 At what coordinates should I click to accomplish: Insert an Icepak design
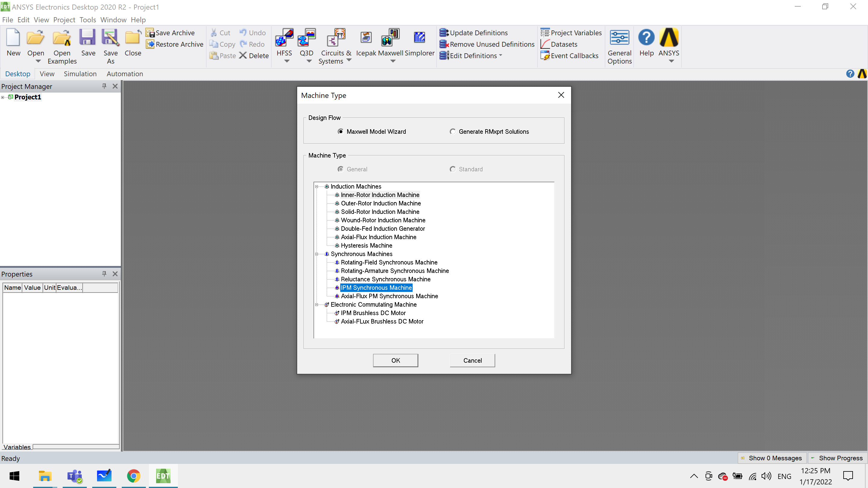coord(366,38)
